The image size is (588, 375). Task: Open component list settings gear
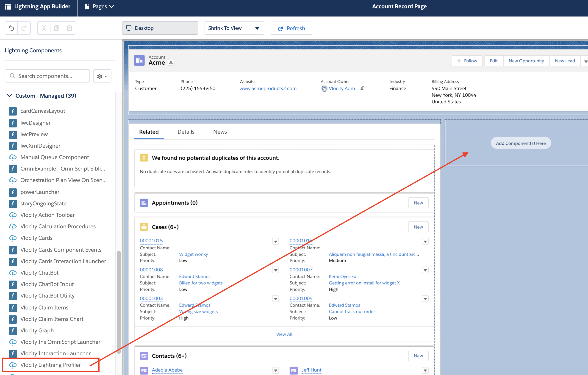[102, 76]
